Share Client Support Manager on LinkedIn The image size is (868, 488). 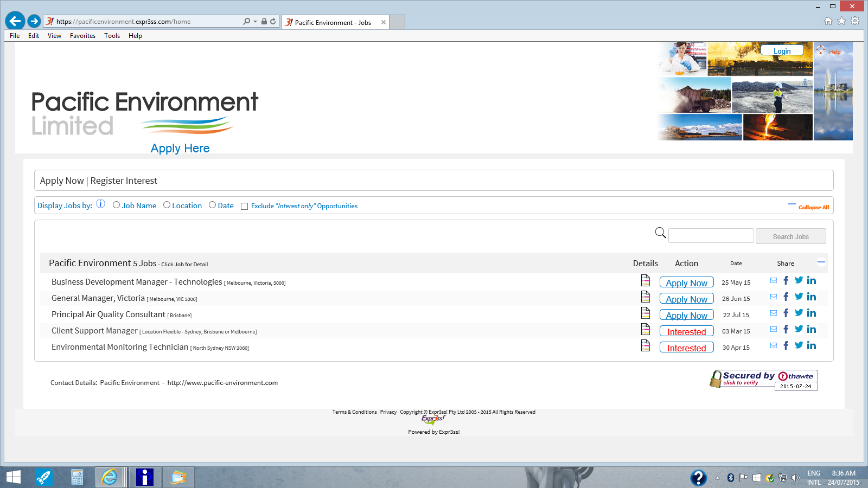pos(812,329)
